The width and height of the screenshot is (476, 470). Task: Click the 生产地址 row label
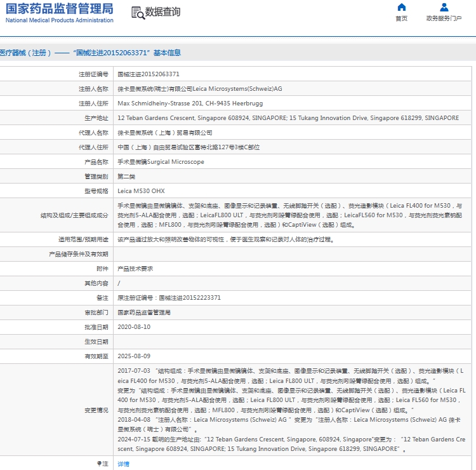click(96, 118)
